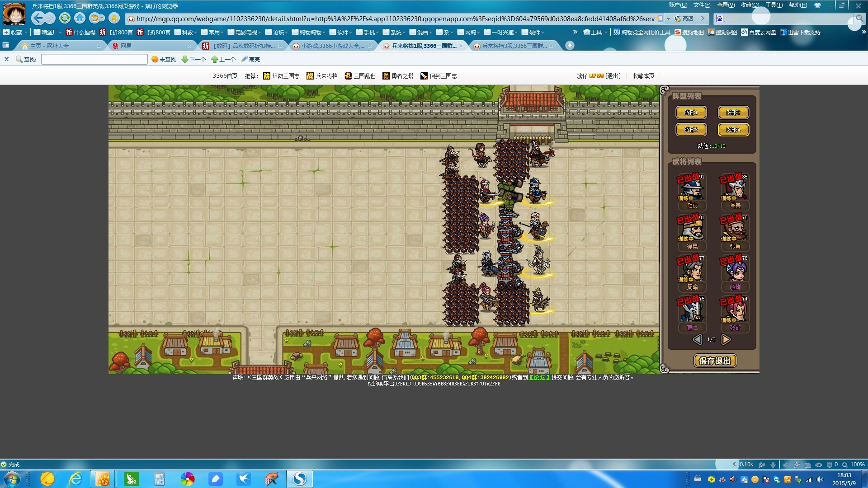Expand the 论坛 bookmark folder
Screen dimensions: 868x488
pos(277,32)
